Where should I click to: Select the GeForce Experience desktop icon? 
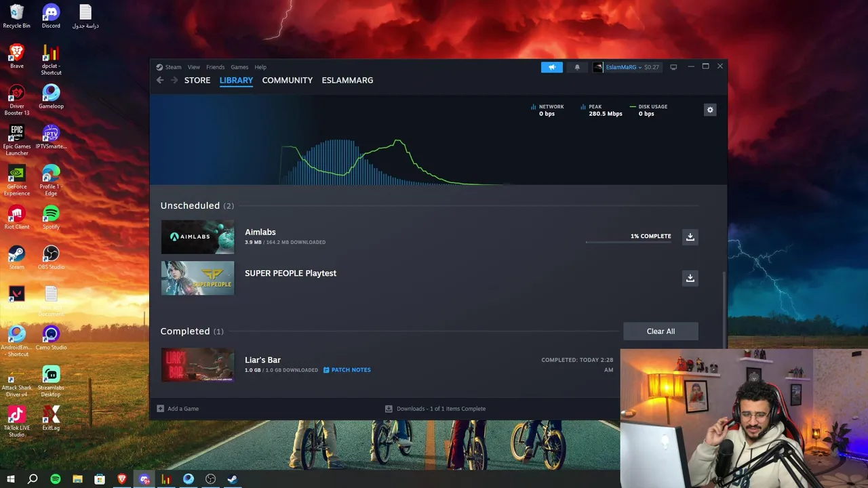coord(17,181)
